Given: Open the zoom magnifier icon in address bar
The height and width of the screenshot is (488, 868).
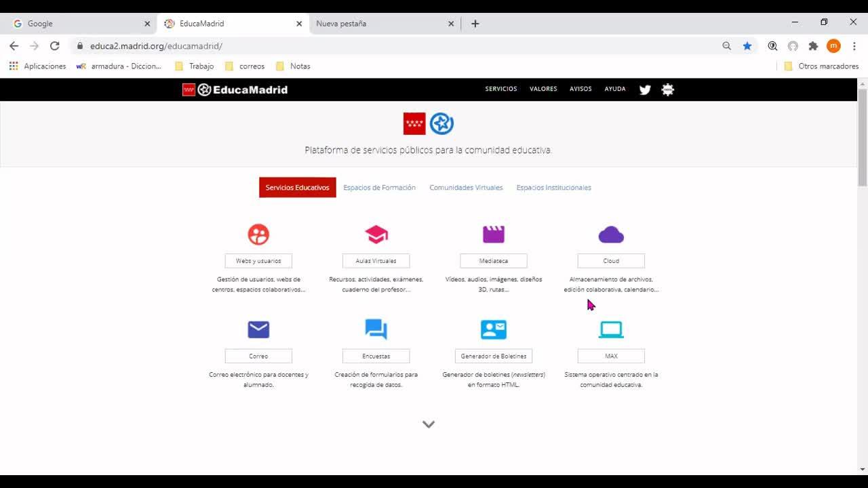Looking at the screenshot, I should pos(727,46).
